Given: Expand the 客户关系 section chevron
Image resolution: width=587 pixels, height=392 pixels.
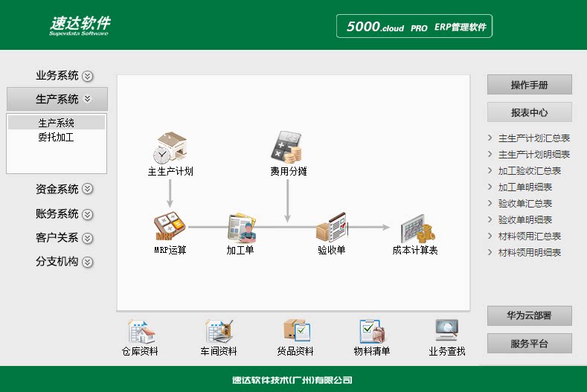Looking at the screenshot, I should [x=87, y=238].
